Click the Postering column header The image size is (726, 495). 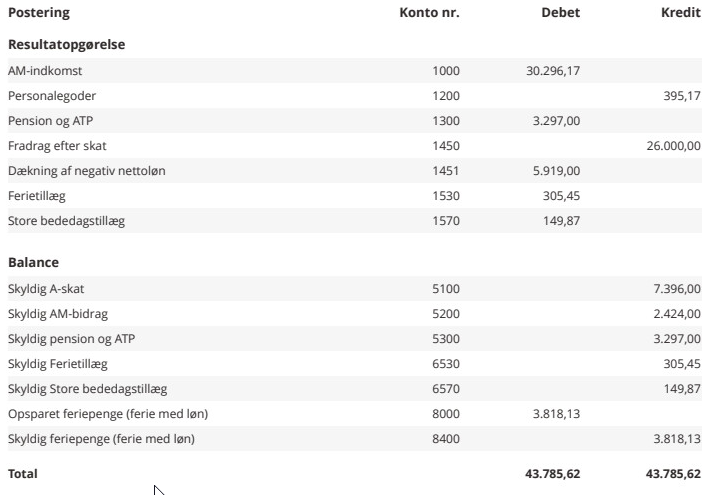39,13
